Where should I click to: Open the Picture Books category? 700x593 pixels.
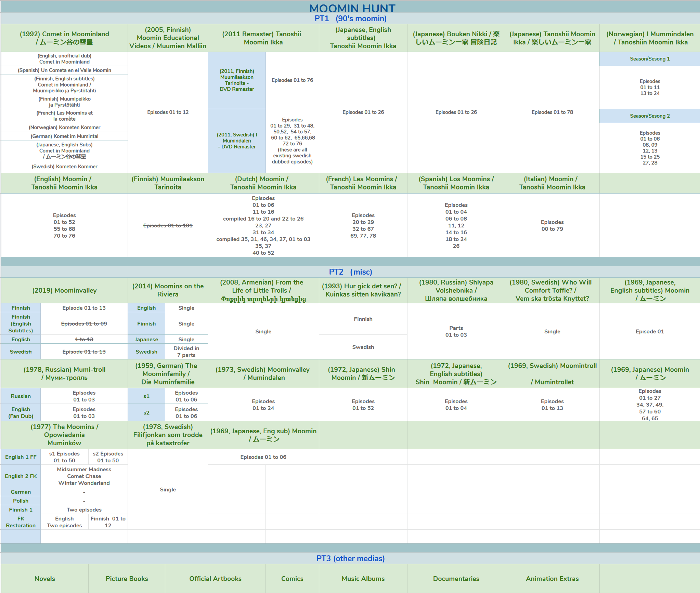tap(127, 579)
